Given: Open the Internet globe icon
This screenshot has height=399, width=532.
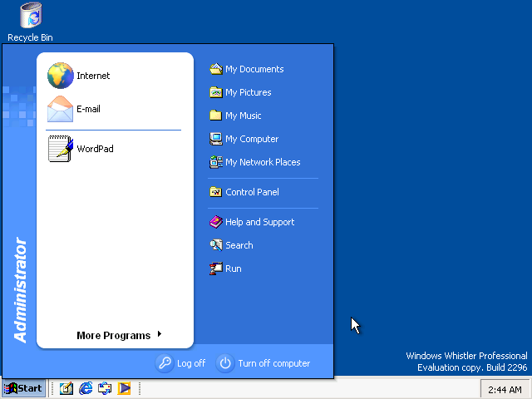Looking at the screenshot, I should pyautogui.click(x=61, y=76).
